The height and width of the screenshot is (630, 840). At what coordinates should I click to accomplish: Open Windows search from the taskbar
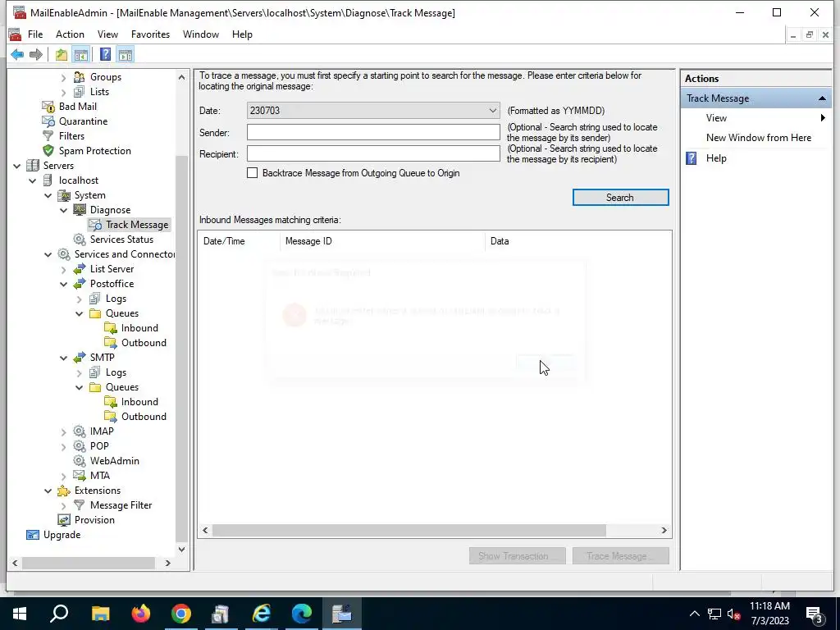pos(59,614)
